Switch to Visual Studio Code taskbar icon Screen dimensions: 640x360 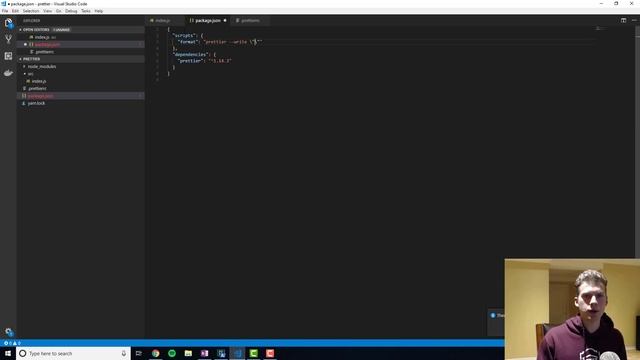(x=237, y=353)
